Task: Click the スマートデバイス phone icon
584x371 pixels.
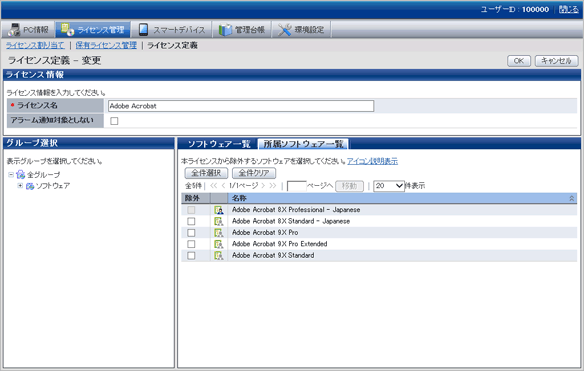Action: pyautogui.click(x=143, y=29)
